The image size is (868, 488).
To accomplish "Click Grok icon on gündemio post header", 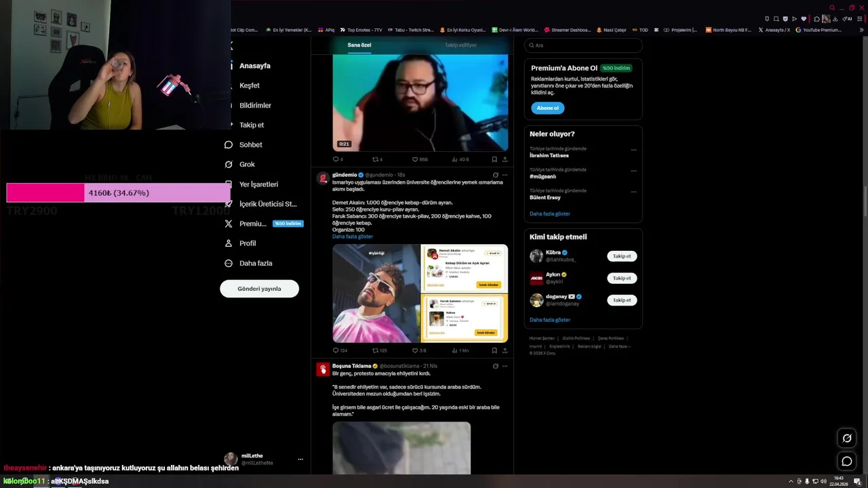I will (495, 175).
